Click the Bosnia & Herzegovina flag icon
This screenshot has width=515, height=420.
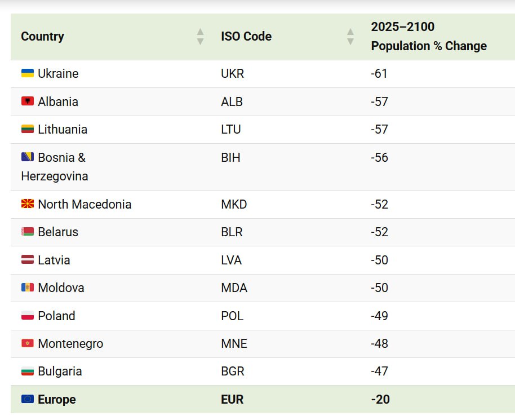click(x=28, y=157)
